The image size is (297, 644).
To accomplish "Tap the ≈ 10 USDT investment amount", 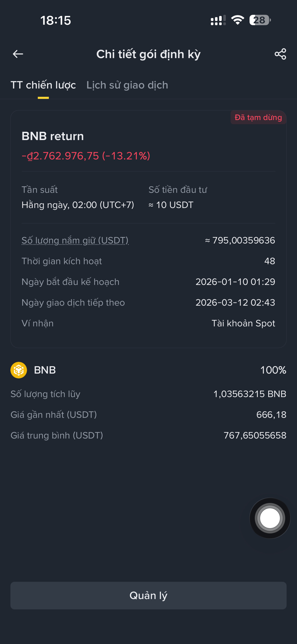I will 171,205.
